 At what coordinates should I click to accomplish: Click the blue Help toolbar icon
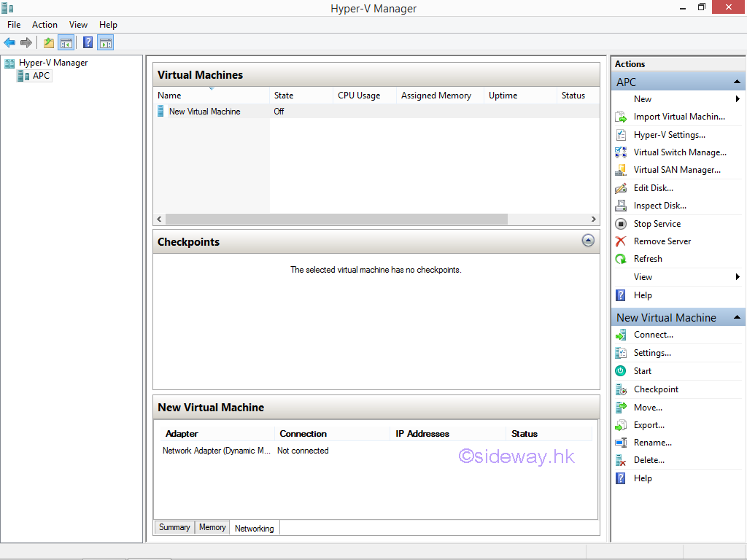(88, 42)
